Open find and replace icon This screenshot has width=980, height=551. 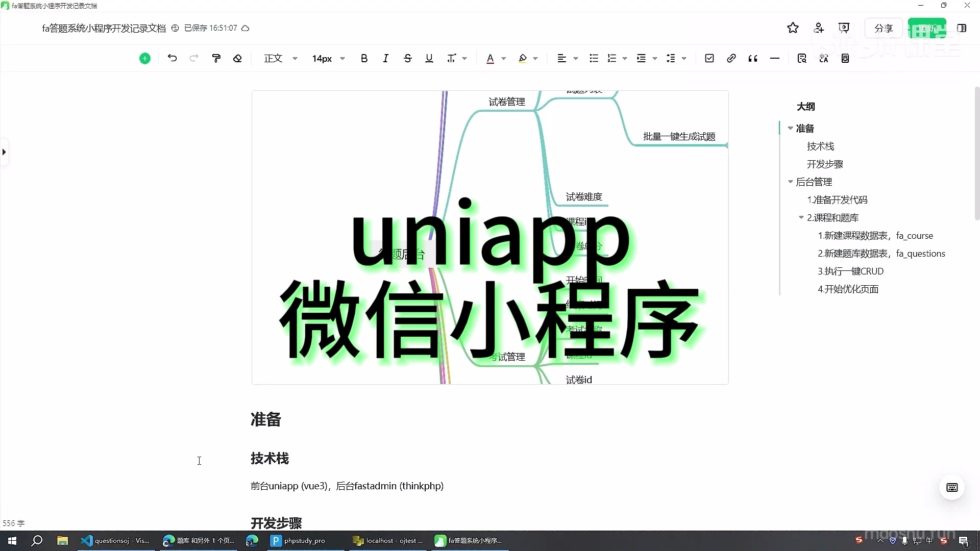802,58
